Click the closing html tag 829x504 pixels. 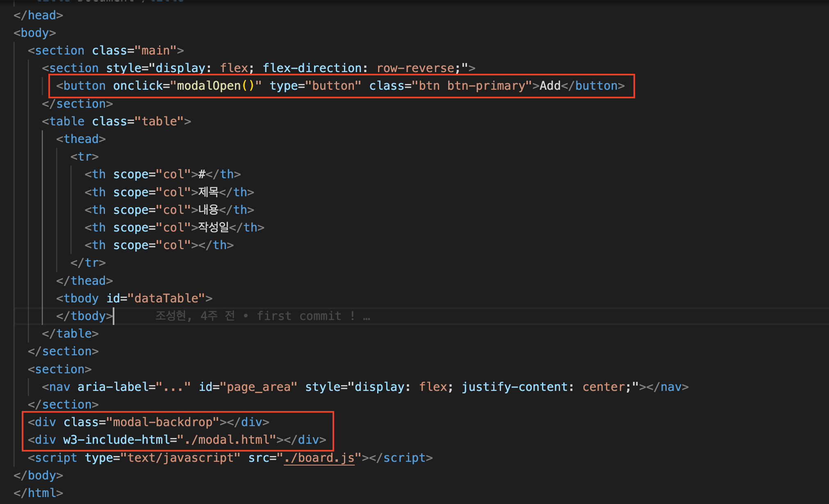click(38, 493)
